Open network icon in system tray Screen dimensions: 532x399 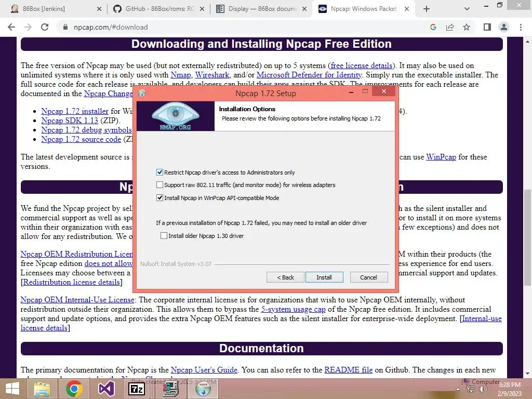click(471, 390)
